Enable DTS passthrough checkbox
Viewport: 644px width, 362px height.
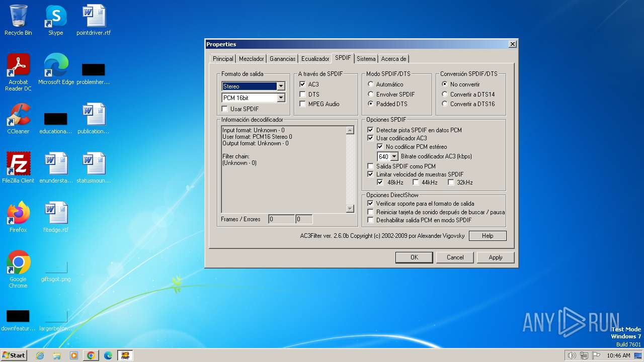pos(302,94)
